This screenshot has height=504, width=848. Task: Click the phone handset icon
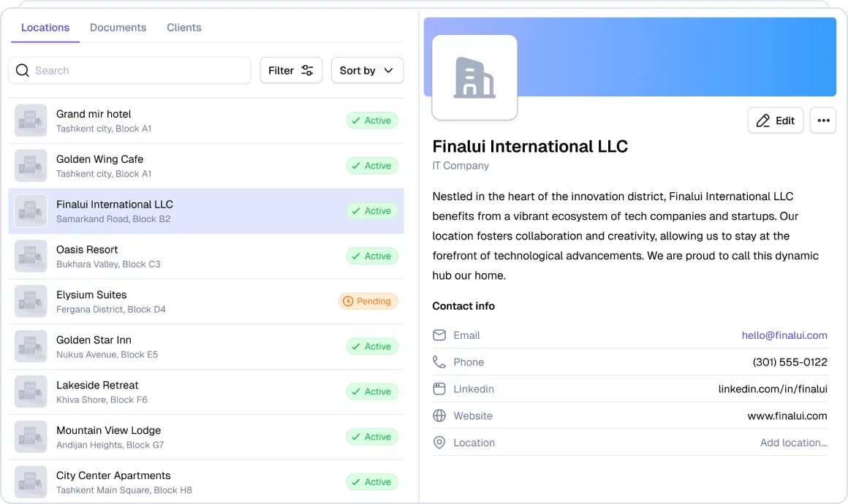click(439, 362)
